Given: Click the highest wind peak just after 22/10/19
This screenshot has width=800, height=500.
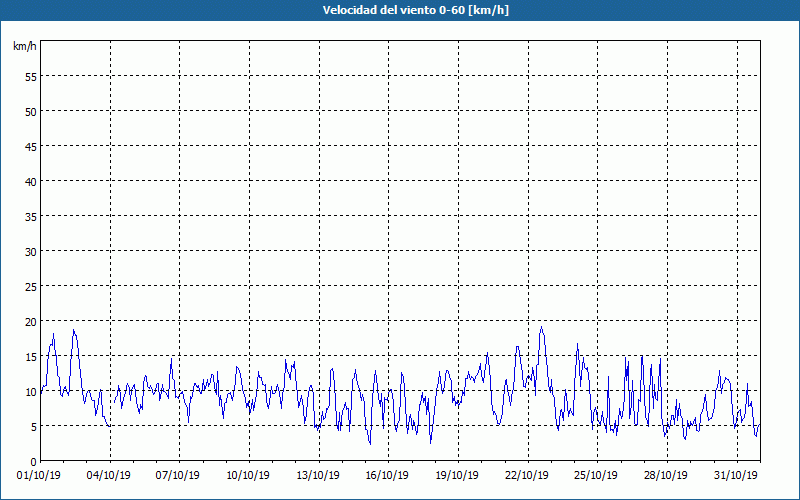Looking at the screenshot, I should 541,328.
